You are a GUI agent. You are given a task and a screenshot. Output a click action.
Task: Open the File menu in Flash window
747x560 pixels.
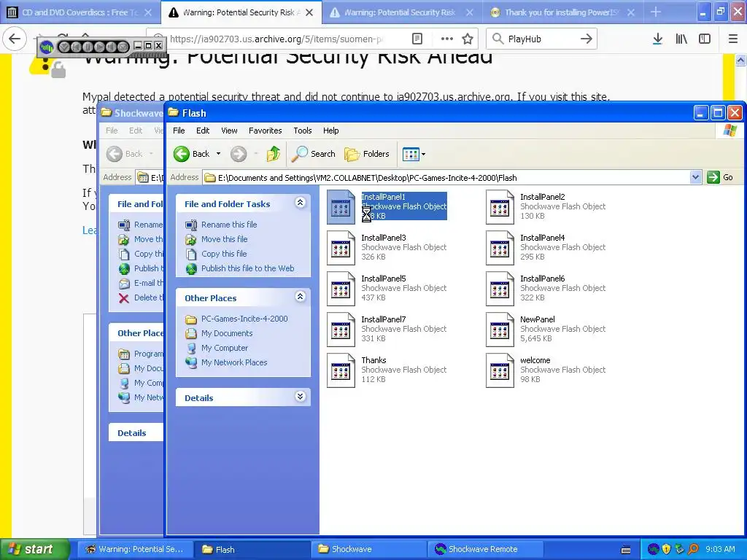pos(179,131)
